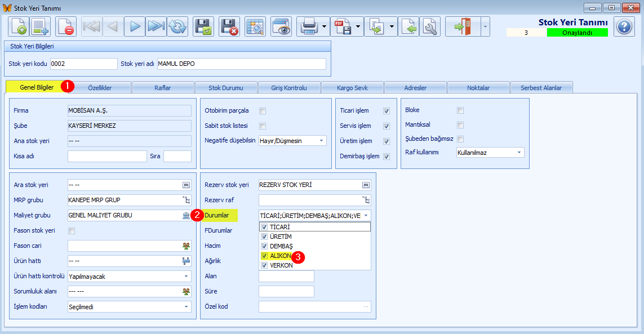Go to next record with the arrow button
The height and width of the screenshot is (334, 644).
(x=135, y=26)
